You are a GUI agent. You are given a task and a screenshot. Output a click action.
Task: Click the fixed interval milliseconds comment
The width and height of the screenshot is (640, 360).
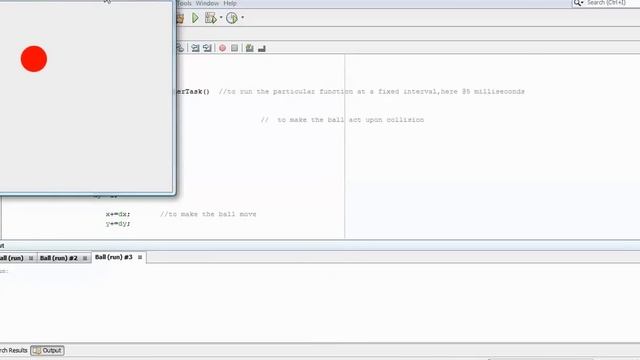(371, 91)
